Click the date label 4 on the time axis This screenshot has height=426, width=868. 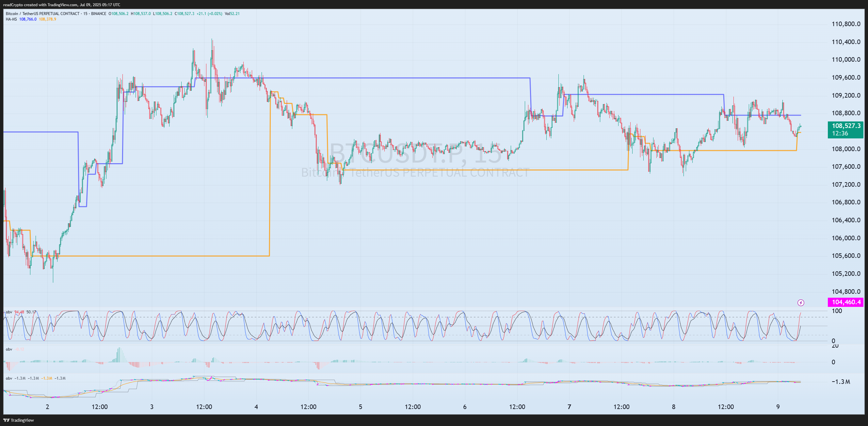click(256, 407)
